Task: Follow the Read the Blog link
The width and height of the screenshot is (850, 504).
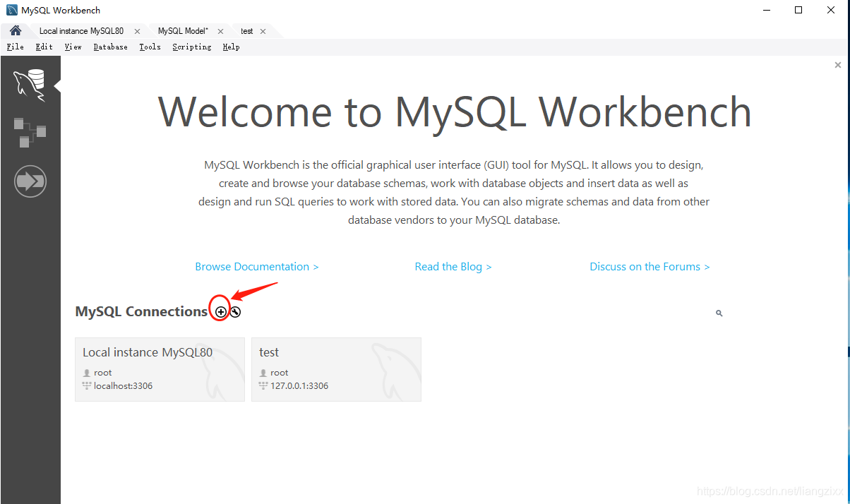Action: (453, 267)
